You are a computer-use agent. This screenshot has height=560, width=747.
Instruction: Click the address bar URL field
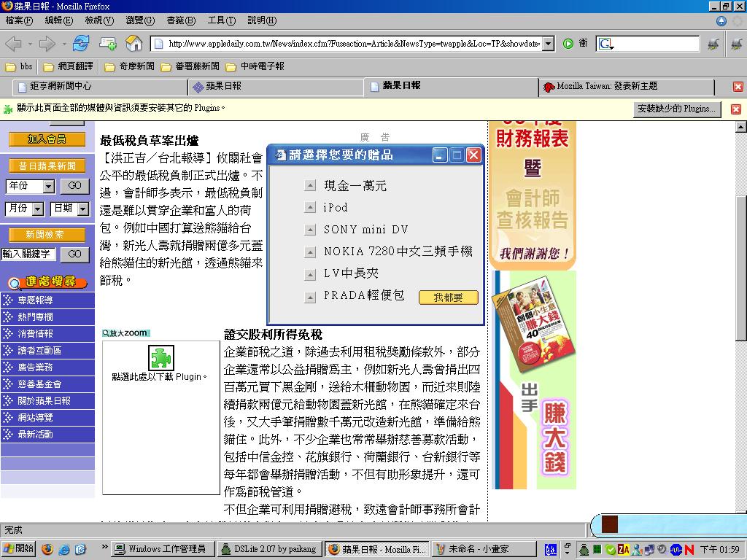tap(353, 44)
